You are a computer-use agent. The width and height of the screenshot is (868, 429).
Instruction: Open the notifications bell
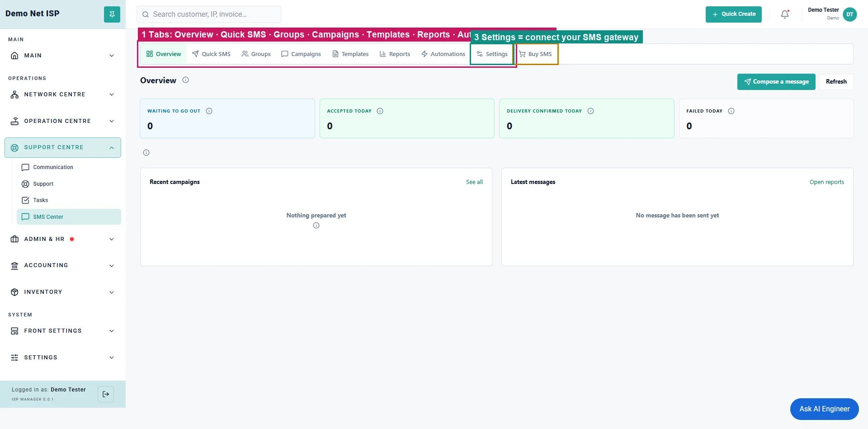coord(785,14)
